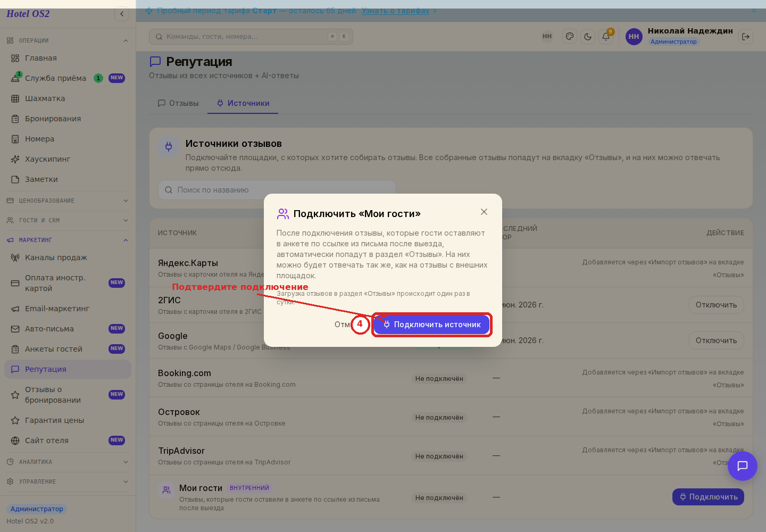
Task: Click the ДЕЙСТВИЕ column header
Action: [x=725, y=233]
